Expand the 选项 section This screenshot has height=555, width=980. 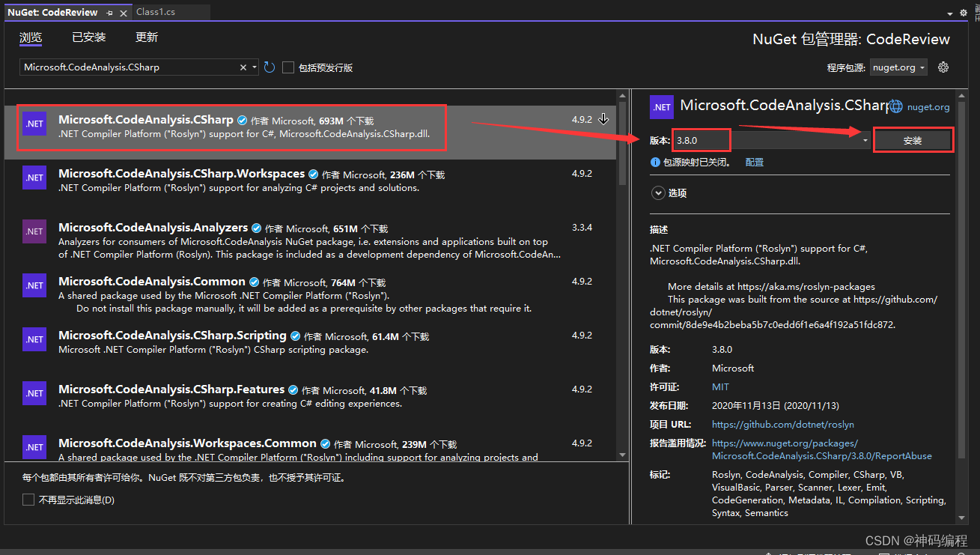coord(659,193)
